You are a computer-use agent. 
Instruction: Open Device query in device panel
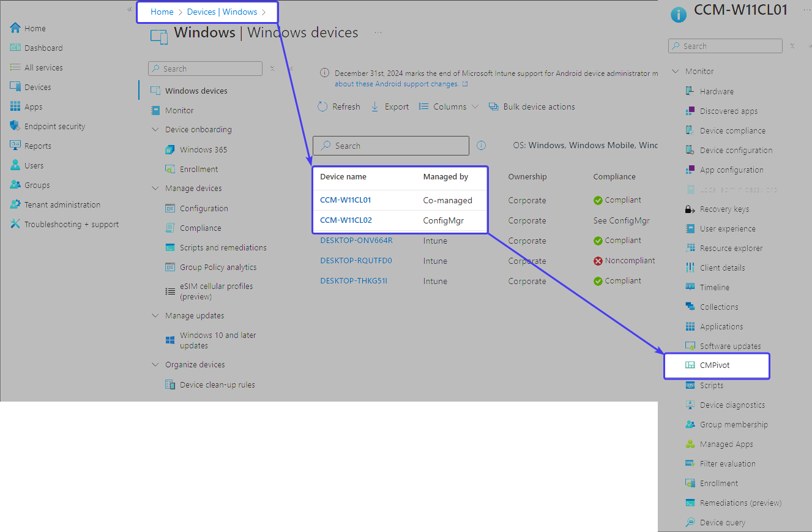pyautogui.click(x=723, y=522)
